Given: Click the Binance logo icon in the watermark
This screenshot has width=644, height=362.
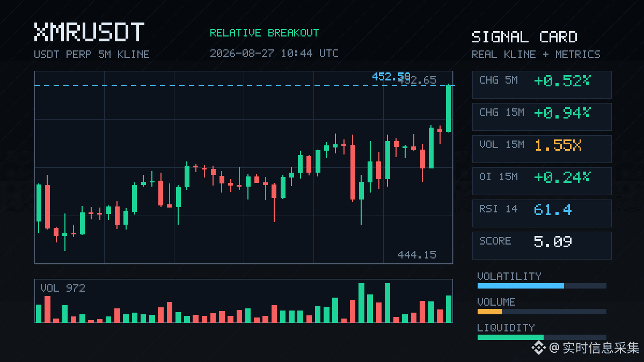Looking at the screenshot, I should point(538,348).
